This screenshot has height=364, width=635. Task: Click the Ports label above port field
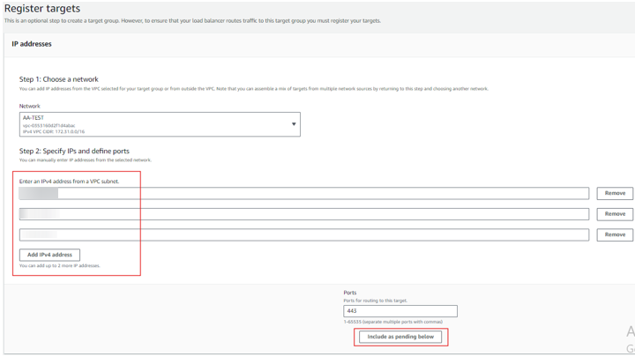coord(350,293)
